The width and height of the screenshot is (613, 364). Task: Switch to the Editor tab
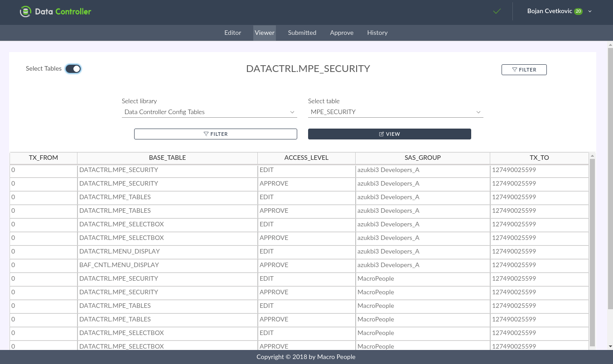[x=232, y=33]
